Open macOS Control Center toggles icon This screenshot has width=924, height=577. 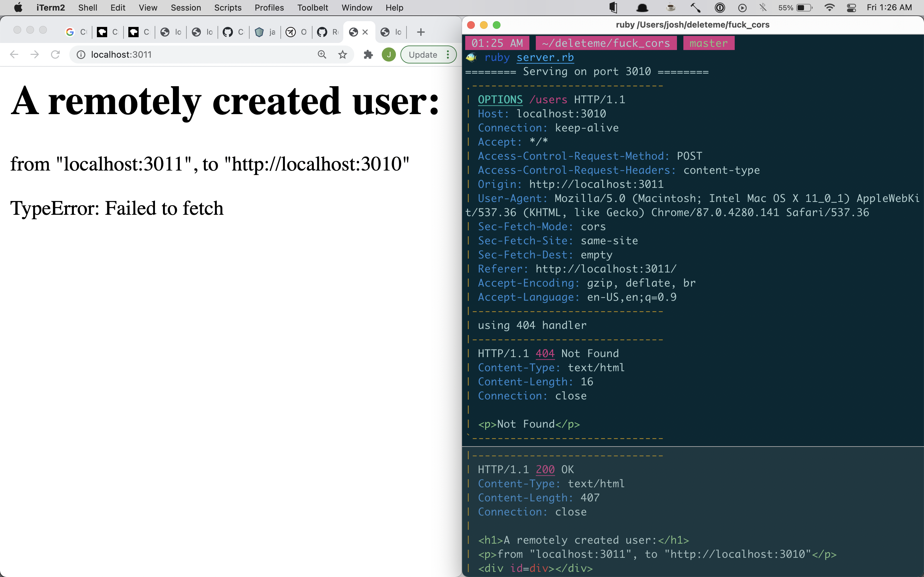coord(851,8)
